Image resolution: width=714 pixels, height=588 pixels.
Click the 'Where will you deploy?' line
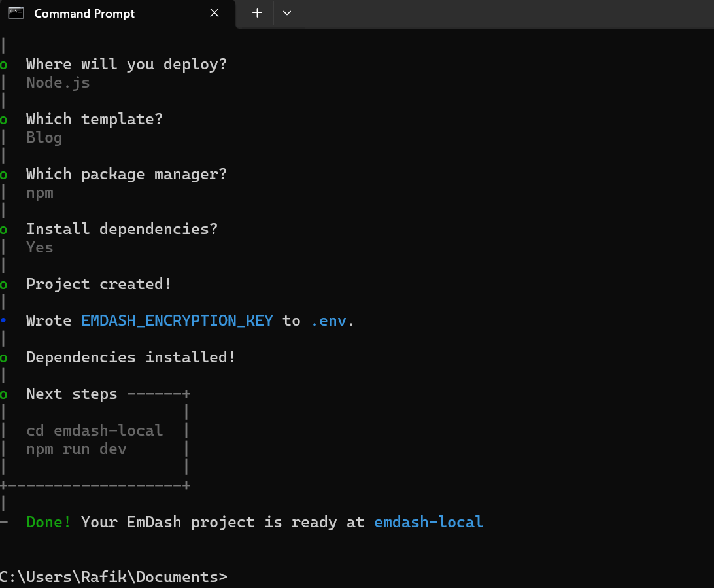[x=127, y=65]
